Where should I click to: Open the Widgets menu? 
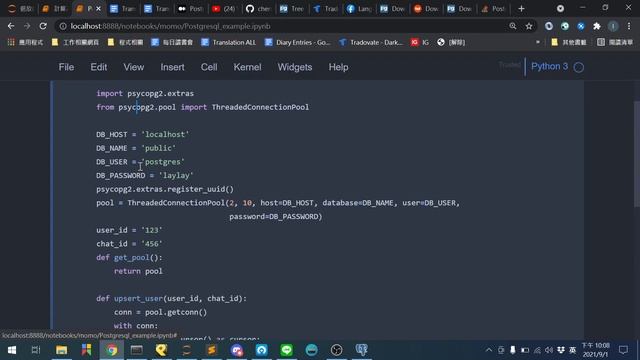pos(295,67)
